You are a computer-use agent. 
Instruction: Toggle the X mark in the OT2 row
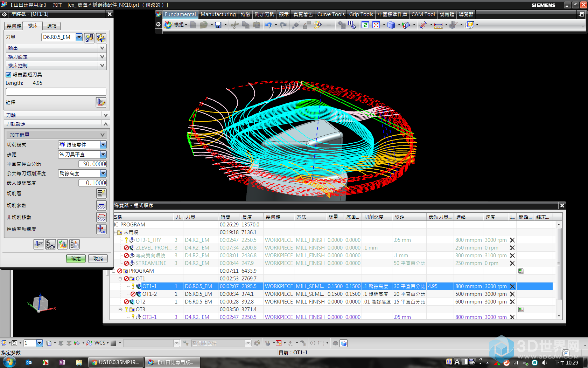pos(512,302)
